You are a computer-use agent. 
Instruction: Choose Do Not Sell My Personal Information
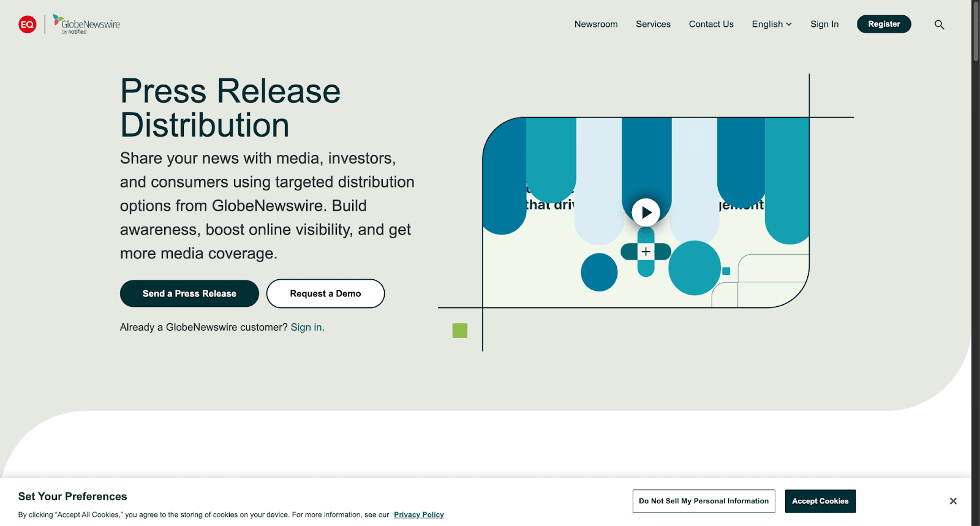tap(704, 501)
